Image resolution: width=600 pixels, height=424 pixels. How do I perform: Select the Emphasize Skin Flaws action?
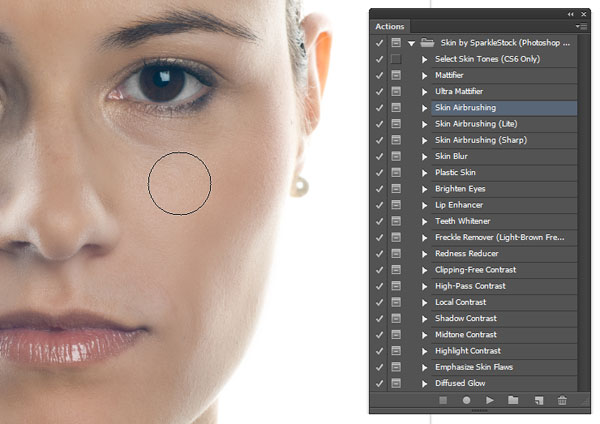504,367
